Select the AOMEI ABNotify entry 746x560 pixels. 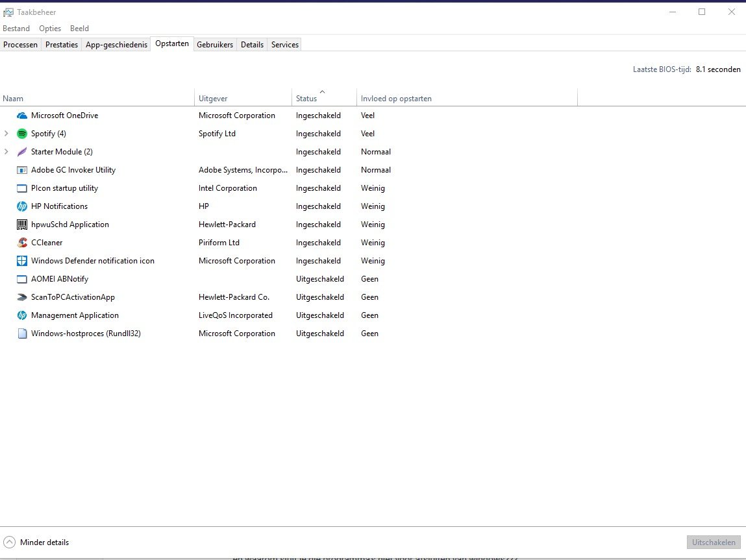(60, 279)
